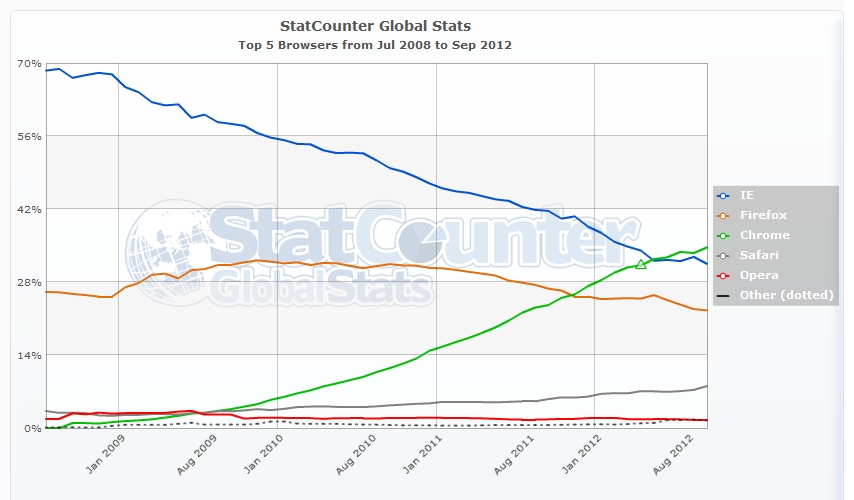
Task: Select the Jan 2011 x-axis label
Action: click(x=423, y=454)
